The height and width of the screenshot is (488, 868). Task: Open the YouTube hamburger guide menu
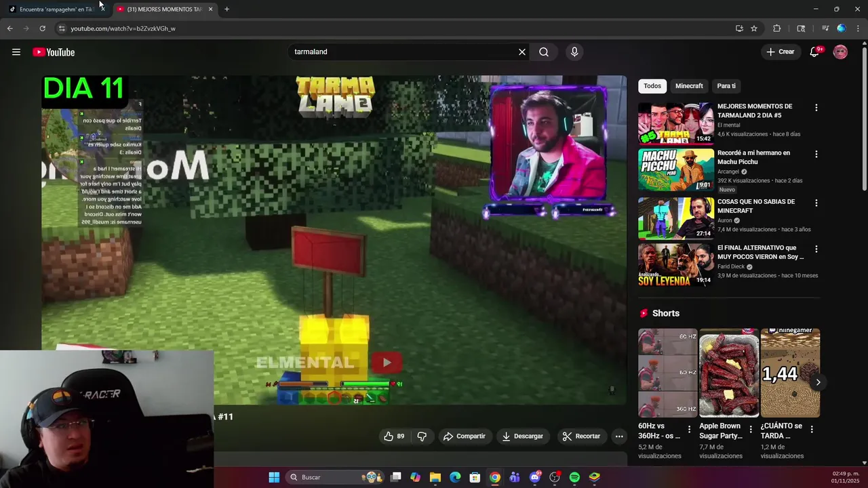coord(16,52)
